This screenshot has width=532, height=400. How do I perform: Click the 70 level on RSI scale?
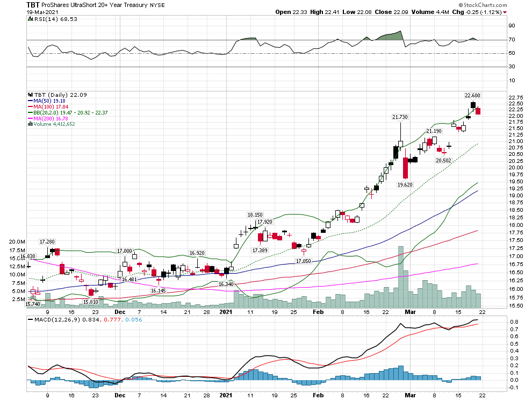coord(512,40)
